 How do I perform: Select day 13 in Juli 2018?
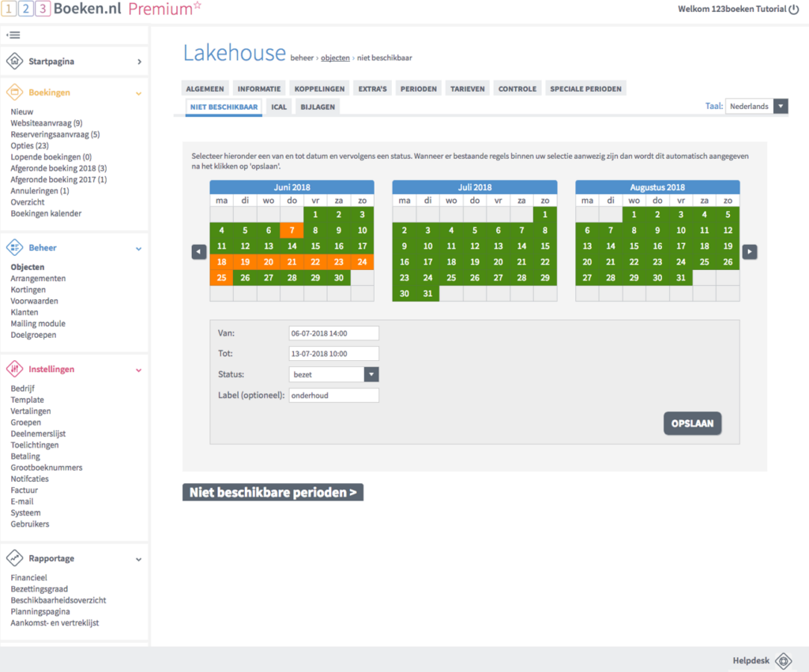499,246
